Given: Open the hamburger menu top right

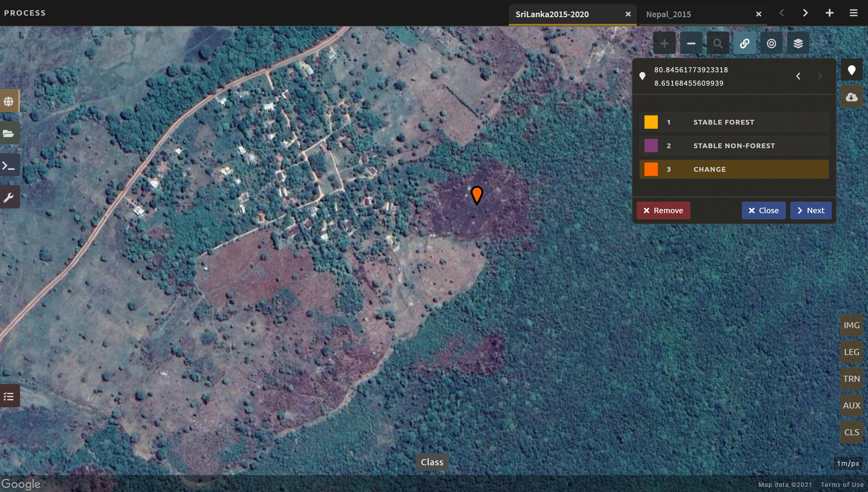Looking at the screenshot, I should [x=853, y=13].
